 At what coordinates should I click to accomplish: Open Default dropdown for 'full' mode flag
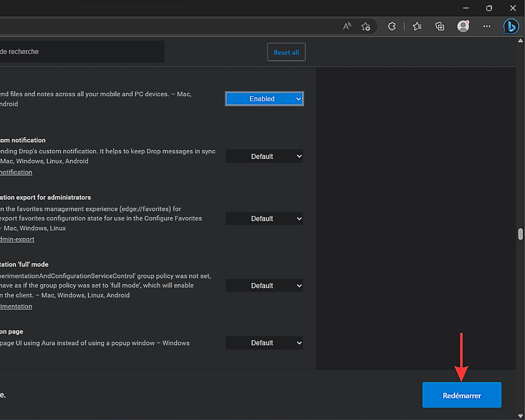tap(264, 285)
